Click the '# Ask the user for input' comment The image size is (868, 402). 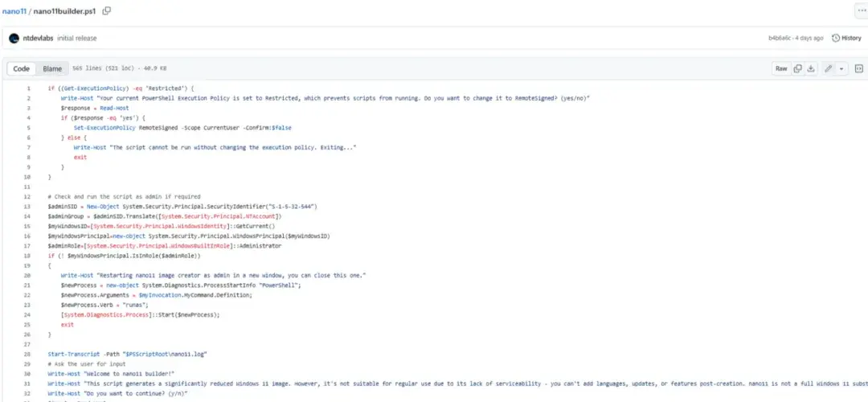tap(87, 363)
